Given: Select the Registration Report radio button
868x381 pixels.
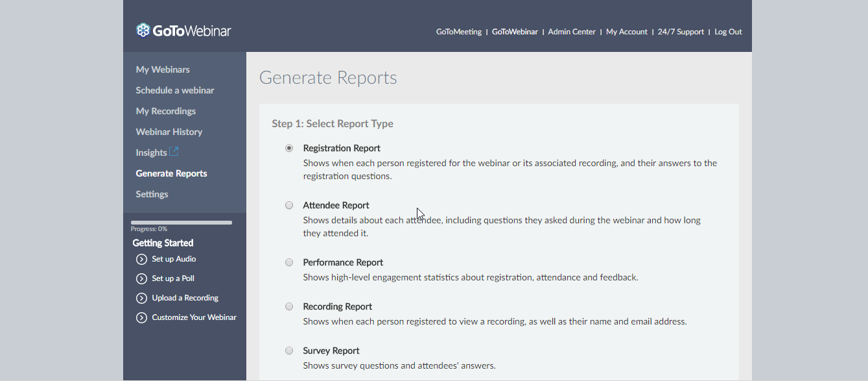Looking at the screenshot, I should click(x=289, y=148).
